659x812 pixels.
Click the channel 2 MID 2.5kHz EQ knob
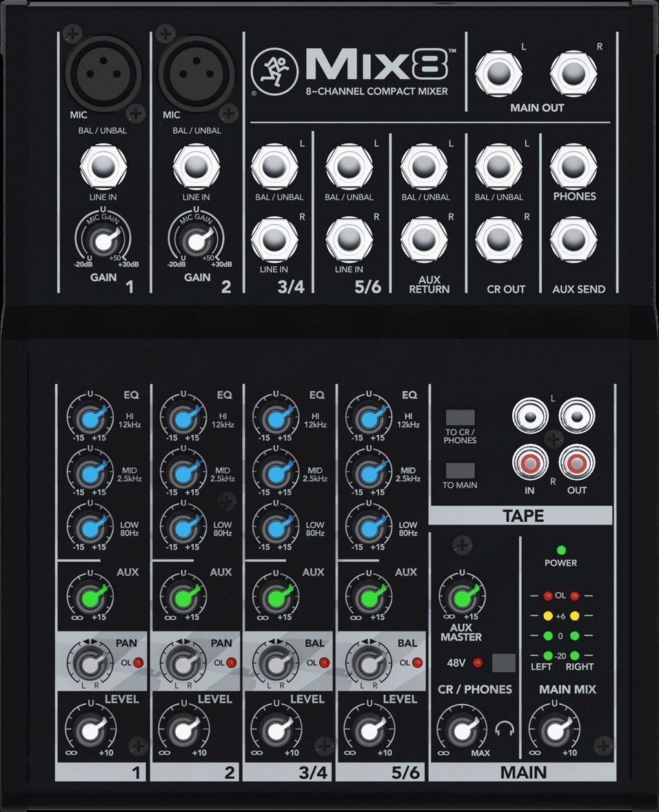[183, 474]
